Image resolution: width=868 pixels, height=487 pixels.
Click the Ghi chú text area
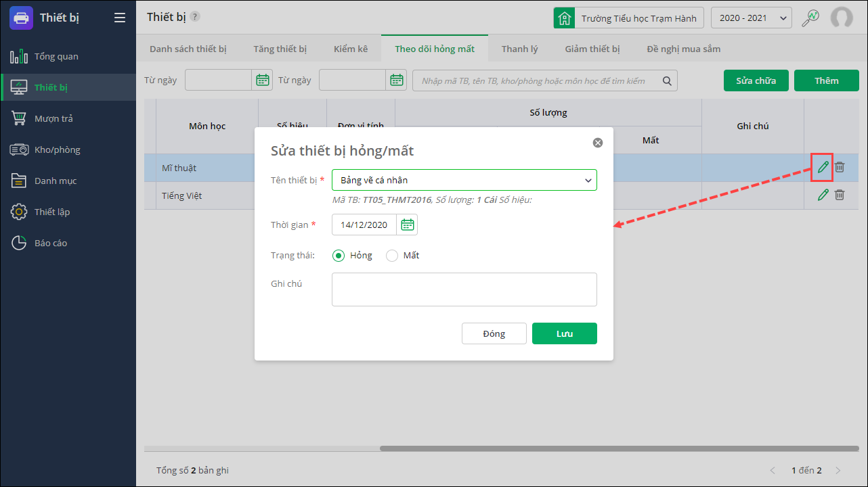tap(464, 289)
